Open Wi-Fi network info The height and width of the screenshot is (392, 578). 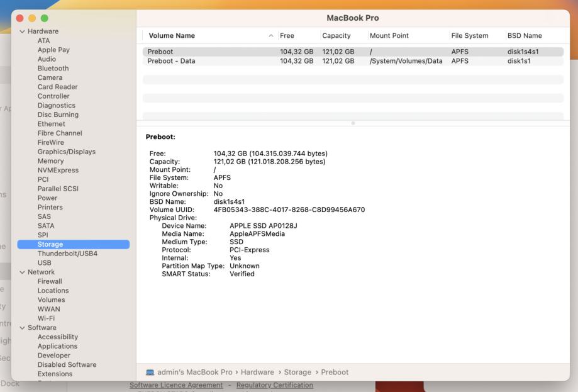(46, 318)
